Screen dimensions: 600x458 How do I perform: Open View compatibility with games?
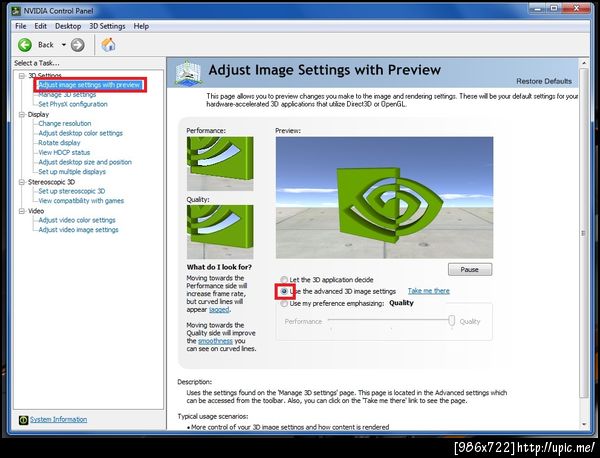coord(81,200)
